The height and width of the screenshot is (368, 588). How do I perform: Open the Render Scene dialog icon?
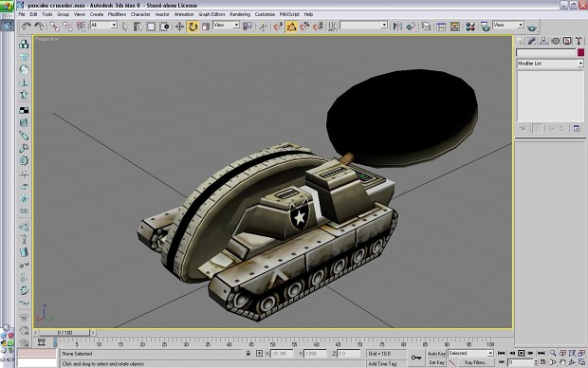486,27
